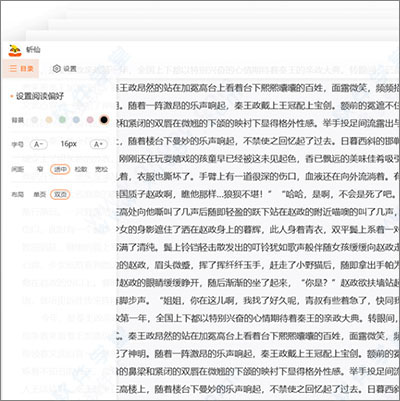Select the beige yellow background color swatch
Screen dimensions: 400x401
click(49, 120)
